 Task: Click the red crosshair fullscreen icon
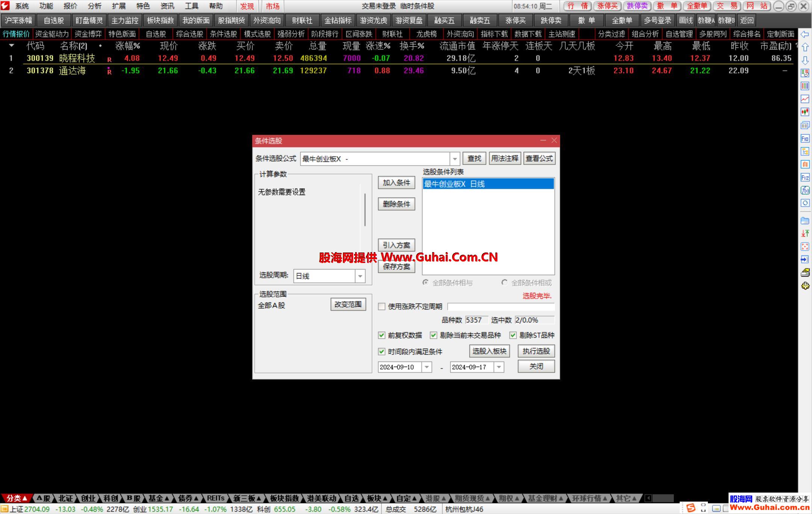point(805,246)
